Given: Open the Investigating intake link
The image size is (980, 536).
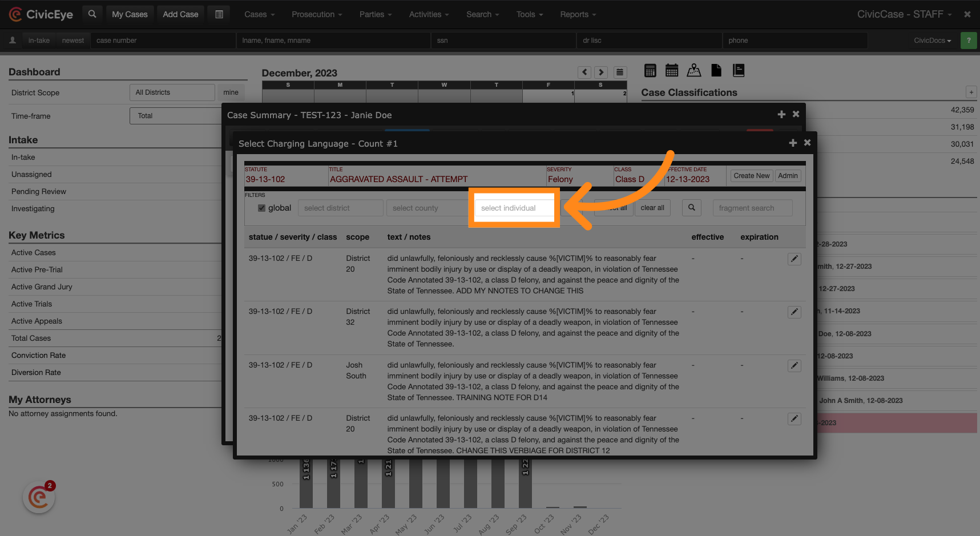Looking at the screenshot, I should coord(33,208).
